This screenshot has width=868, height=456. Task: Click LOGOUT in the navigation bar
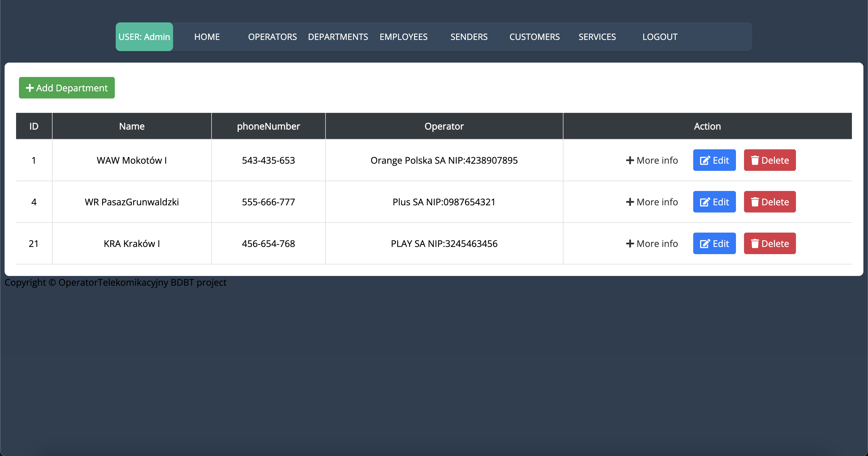click(659, 37)
